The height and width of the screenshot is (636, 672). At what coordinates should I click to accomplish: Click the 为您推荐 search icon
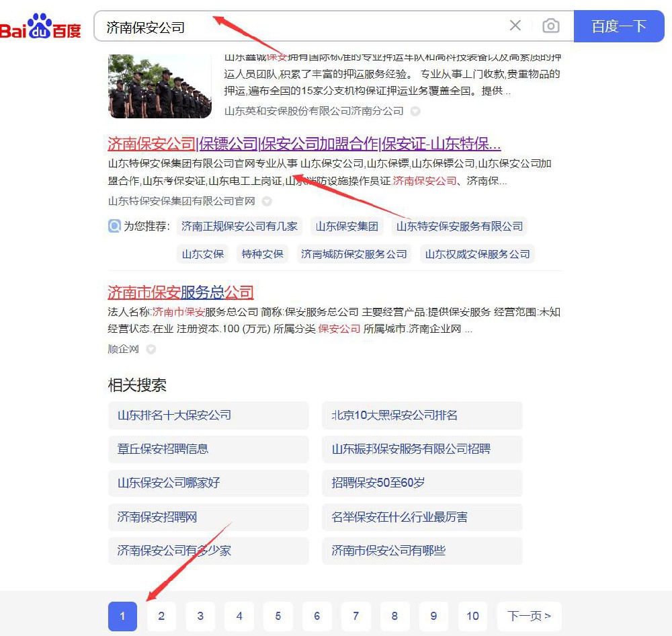114,227
